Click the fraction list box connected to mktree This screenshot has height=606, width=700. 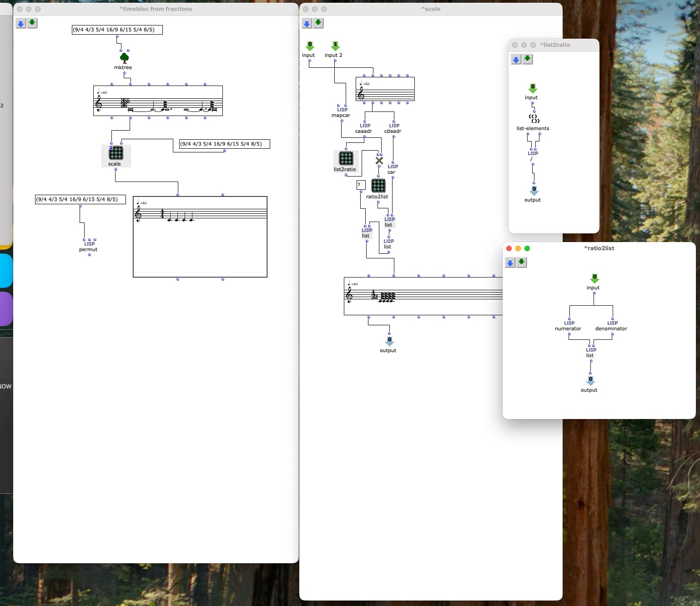(117, 30)
